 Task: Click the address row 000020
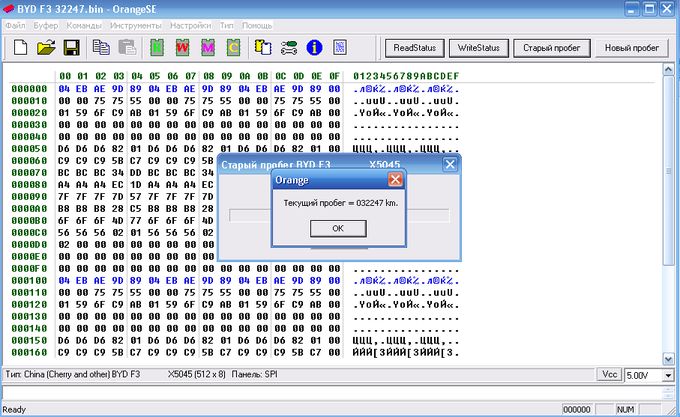point(29,113)
